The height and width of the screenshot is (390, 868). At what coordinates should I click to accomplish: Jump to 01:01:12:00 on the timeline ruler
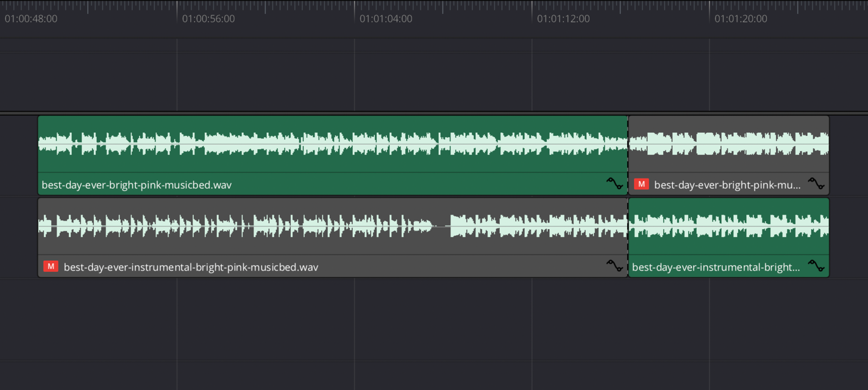563,19
